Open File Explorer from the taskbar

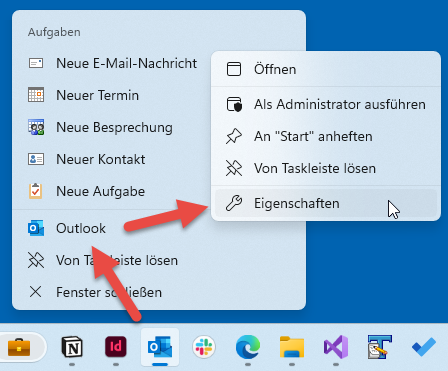292,347
